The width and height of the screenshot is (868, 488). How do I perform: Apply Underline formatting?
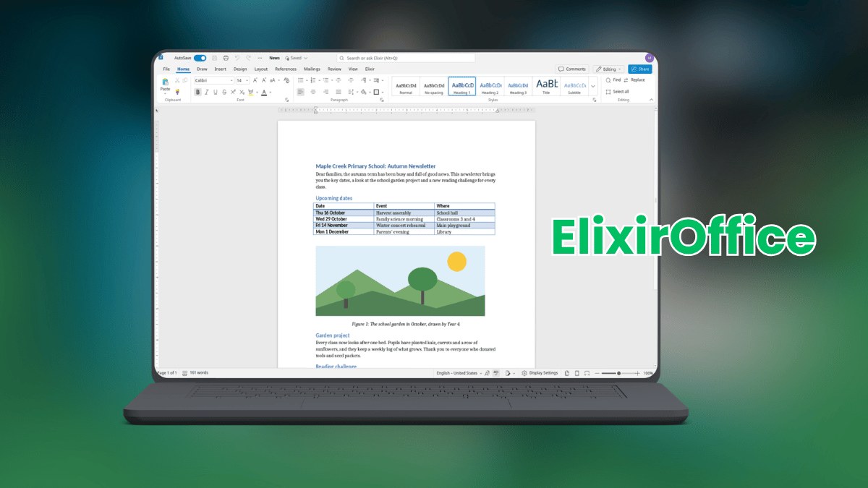(216, 92)
